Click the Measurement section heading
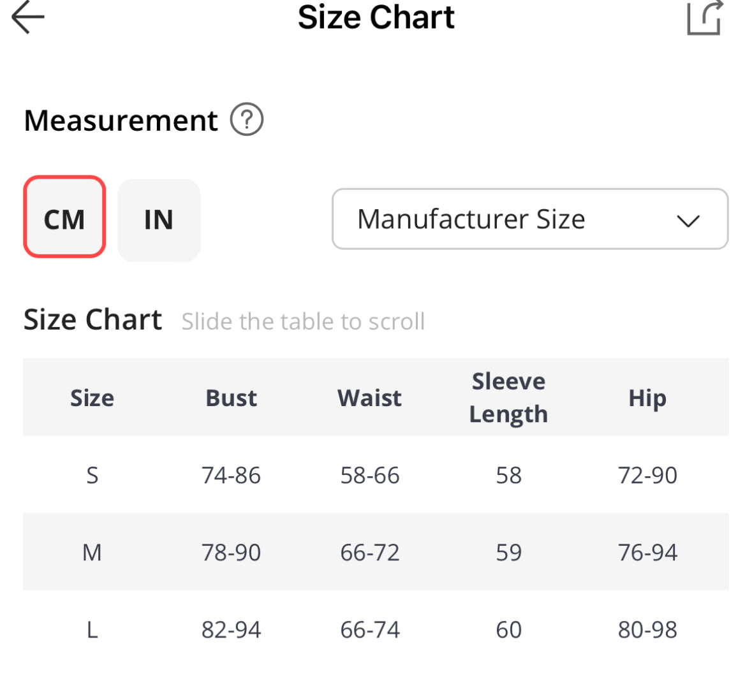Viewport: 752px width, 700px height. [121, 120]
